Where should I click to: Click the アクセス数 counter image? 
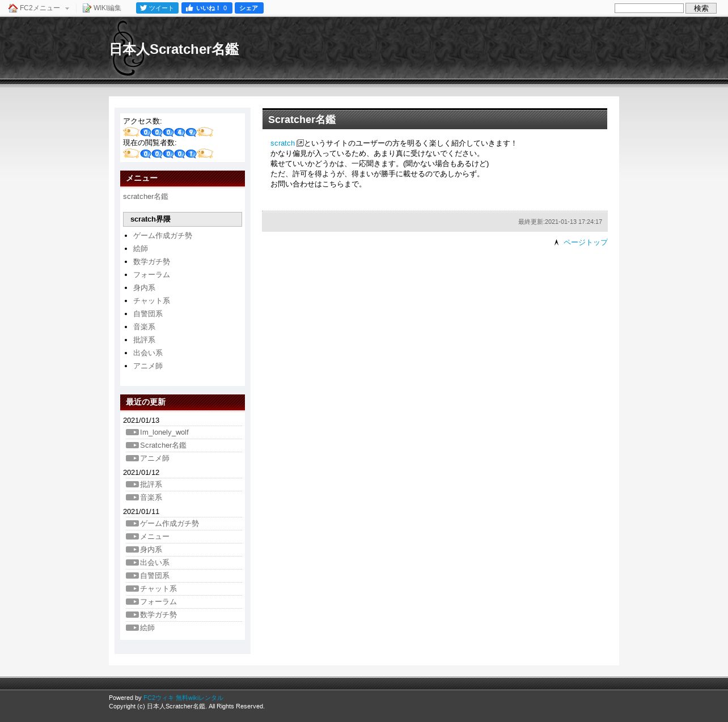[x=168, y=132]
